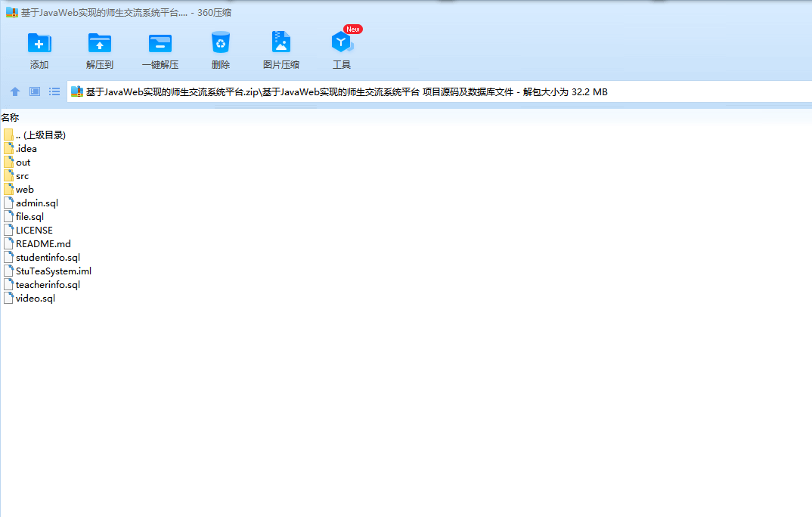Select the LICENSE file

pos(28,231)
